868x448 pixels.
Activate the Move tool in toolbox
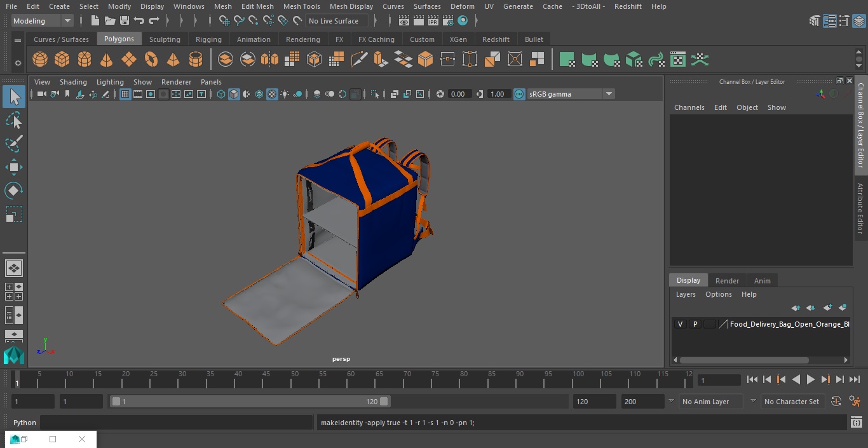coord(14,167)
